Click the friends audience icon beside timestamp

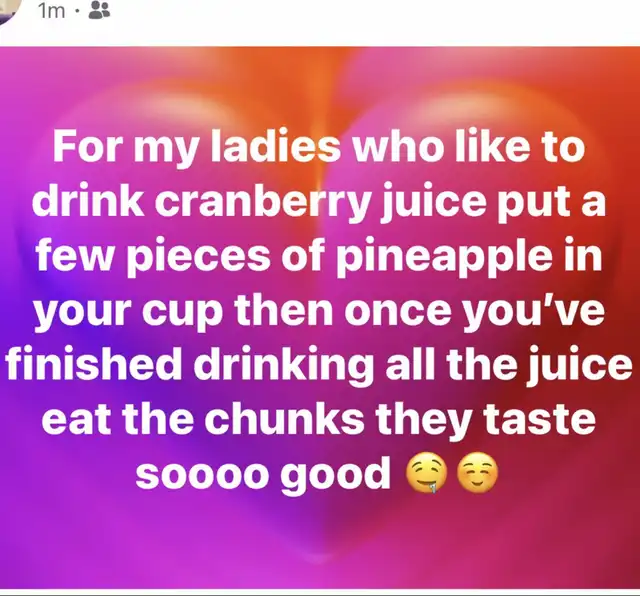coord(99,11)
